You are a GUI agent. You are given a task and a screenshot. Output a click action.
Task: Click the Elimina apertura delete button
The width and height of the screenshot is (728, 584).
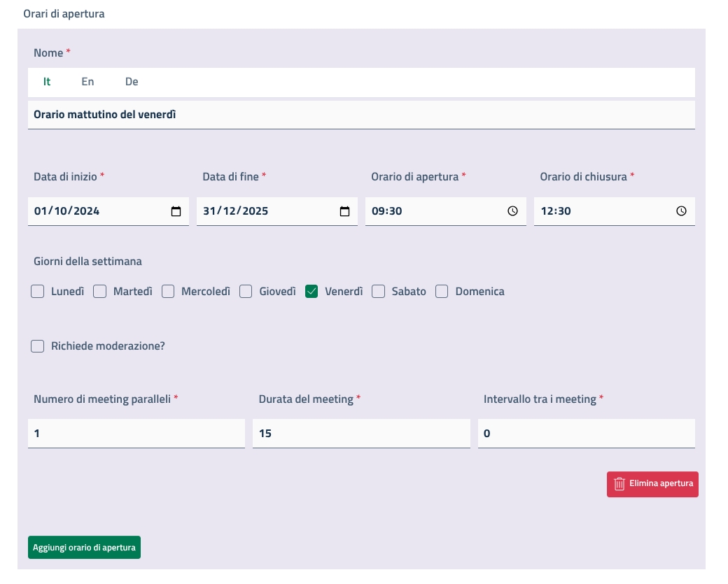click(652, 484)
